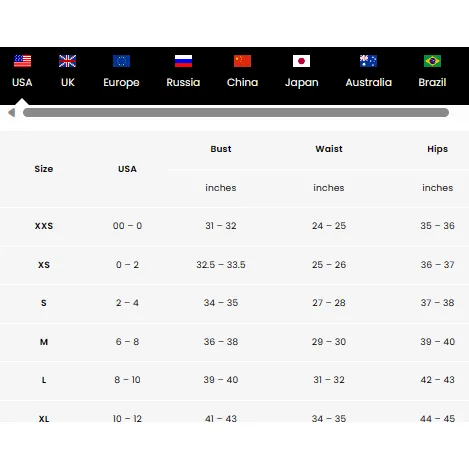This screenshot has height=469, width=469.
Task: Switch to the Europe tab label
Action: coord(121,83)
